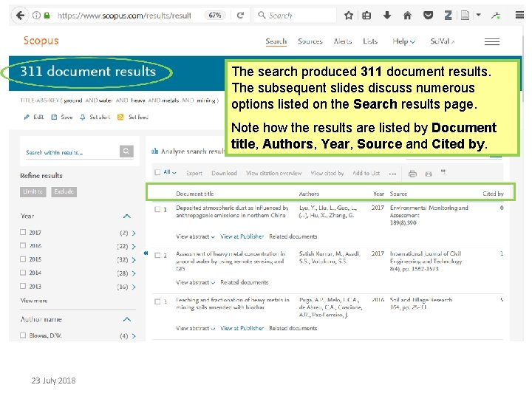Bookmark this page with the star icon

click(349, 16)
